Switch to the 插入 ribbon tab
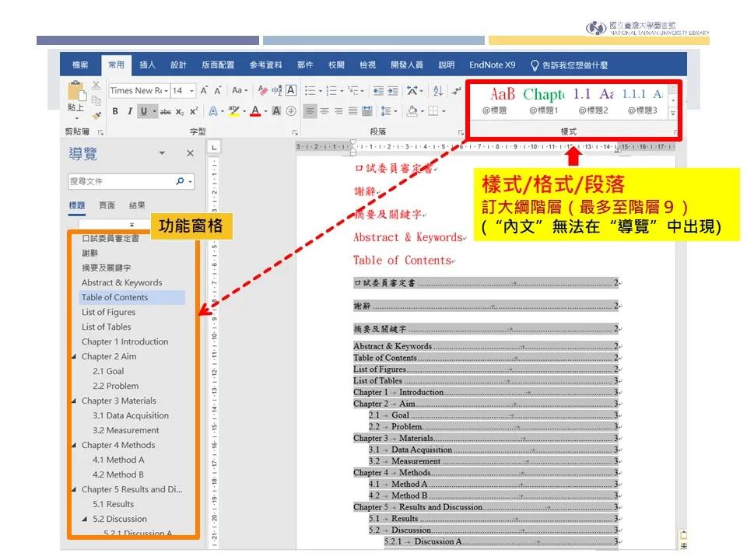The image size is (747, 560). point(147,65)
